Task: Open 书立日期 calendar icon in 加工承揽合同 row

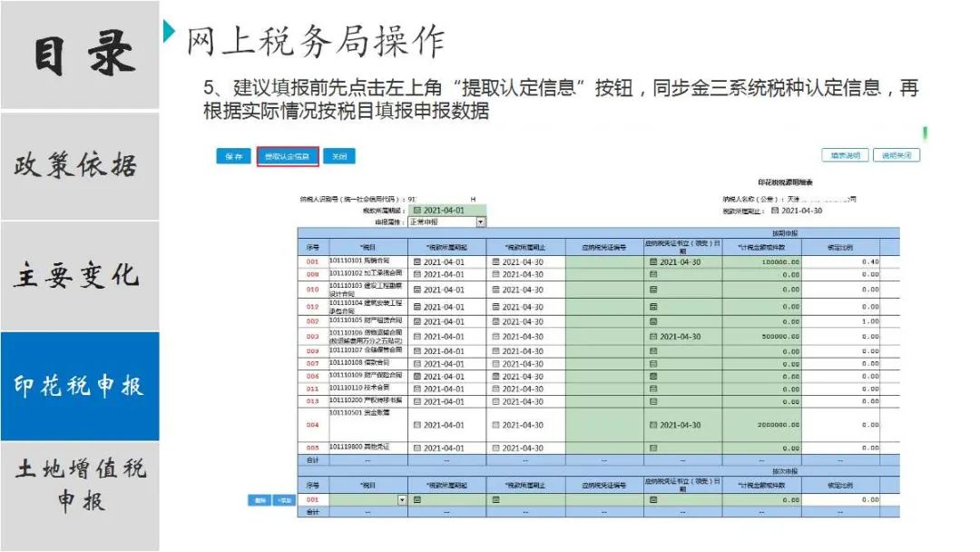Action: tap(653, 274)
